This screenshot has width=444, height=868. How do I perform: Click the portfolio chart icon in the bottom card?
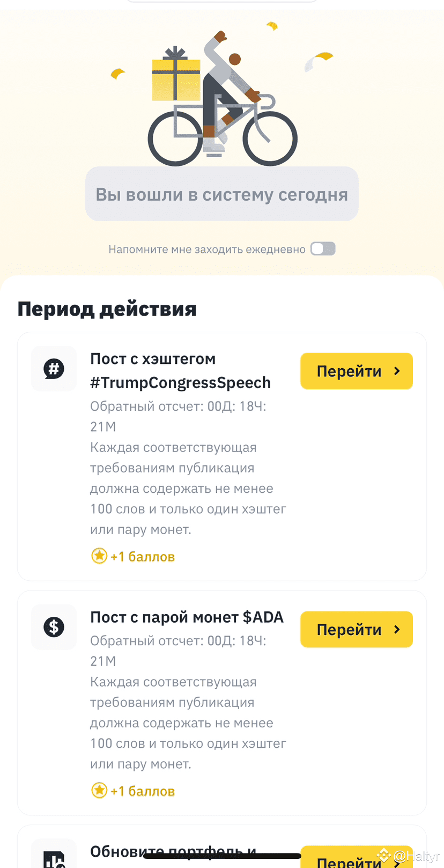(x=54, y=859)
